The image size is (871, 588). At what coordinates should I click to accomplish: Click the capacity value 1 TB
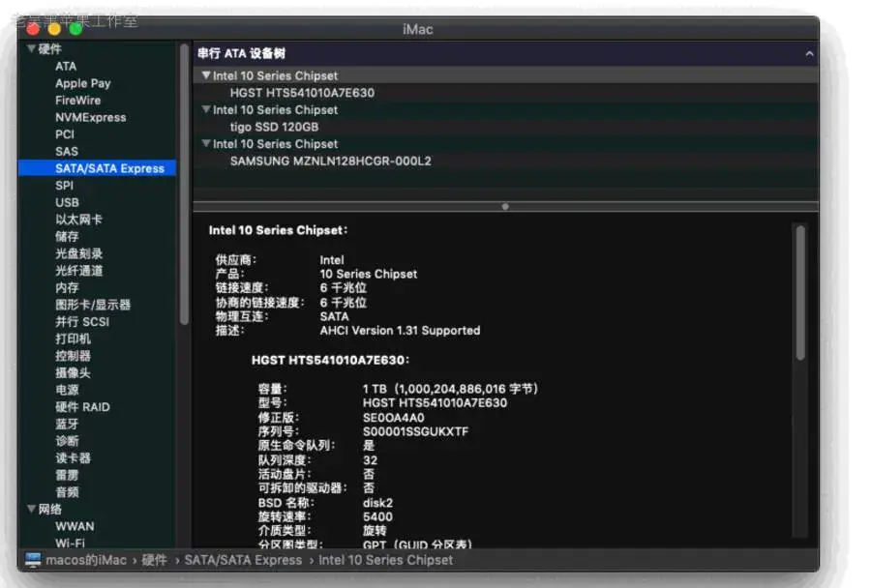click(x=375, y=389)
